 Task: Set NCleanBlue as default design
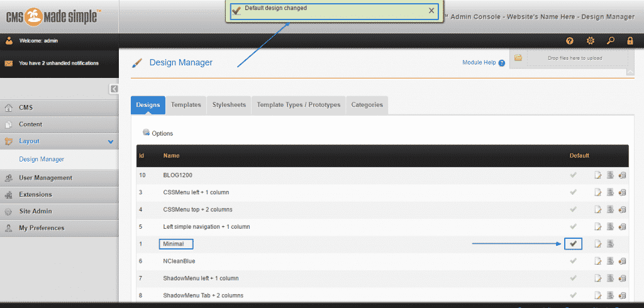pos(574,261)
